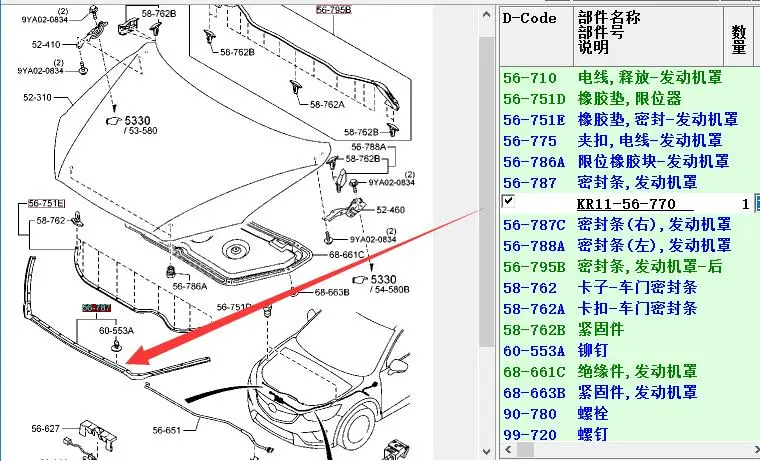Click the 58-762 label in diagram
Viewport: 760px width, 461px height.
(x=50, y=221)
